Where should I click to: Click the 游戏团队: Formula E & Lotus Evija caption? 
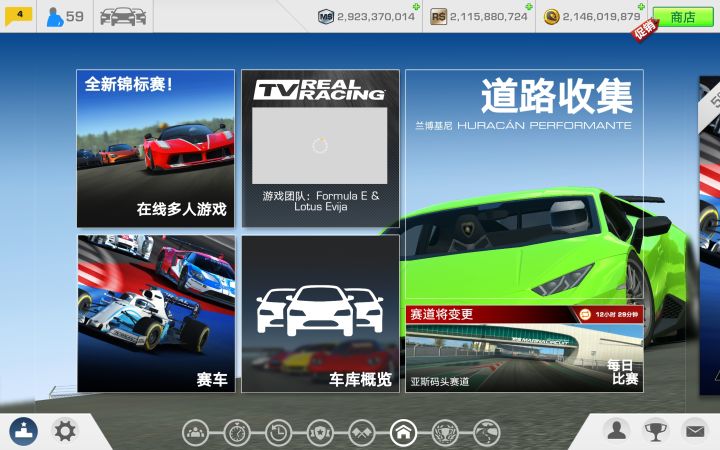tap(321, 201)
